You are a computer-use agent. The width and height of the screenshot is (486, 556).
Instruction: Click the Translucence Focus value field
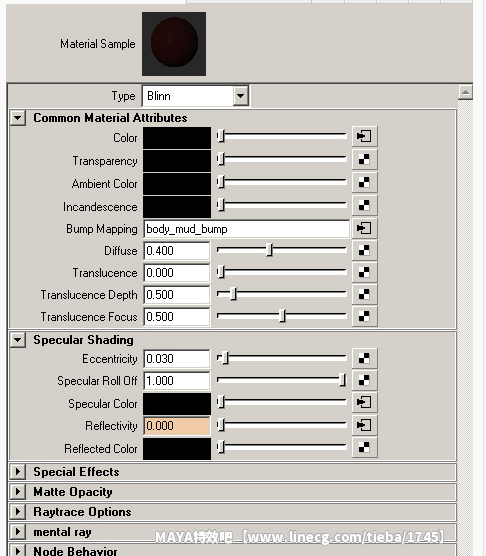177,317
